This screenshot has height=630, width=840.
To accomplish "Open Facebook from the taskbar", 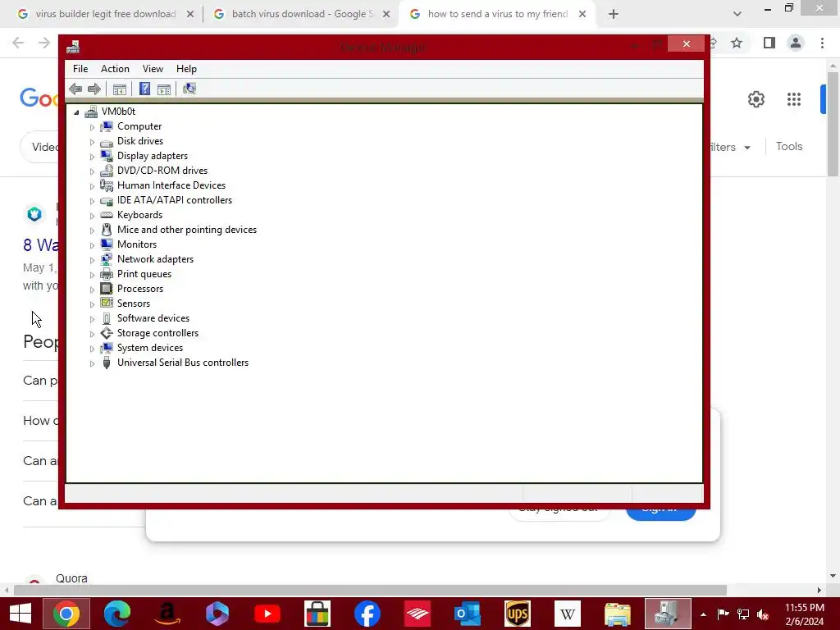I will point(367,614).
